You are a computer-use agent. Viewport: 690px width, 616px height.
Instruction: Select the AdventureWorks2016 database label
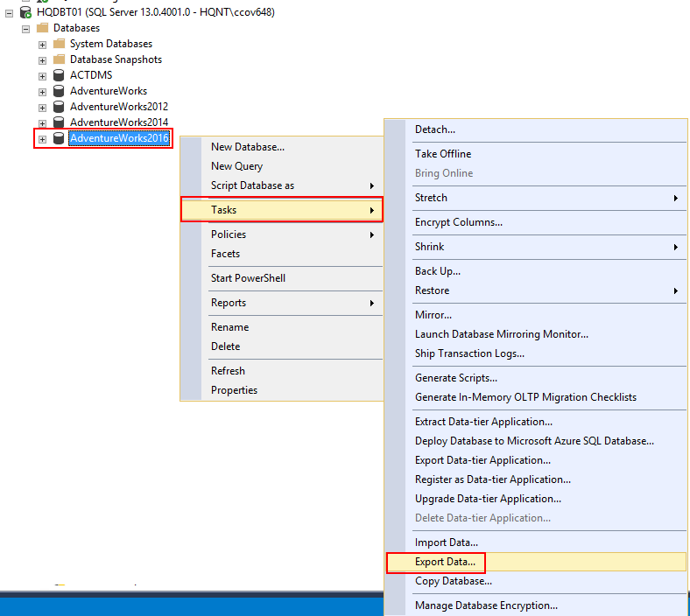pos(119,138)
